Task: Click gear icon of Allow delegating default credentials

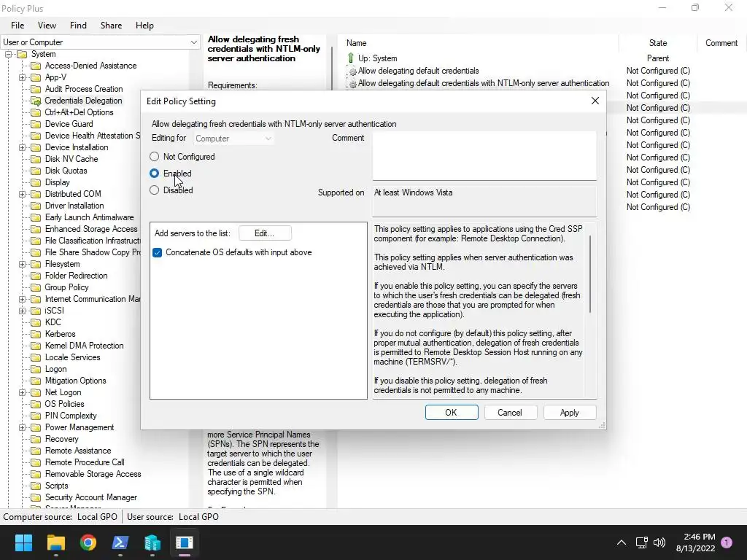Action: 352,71
